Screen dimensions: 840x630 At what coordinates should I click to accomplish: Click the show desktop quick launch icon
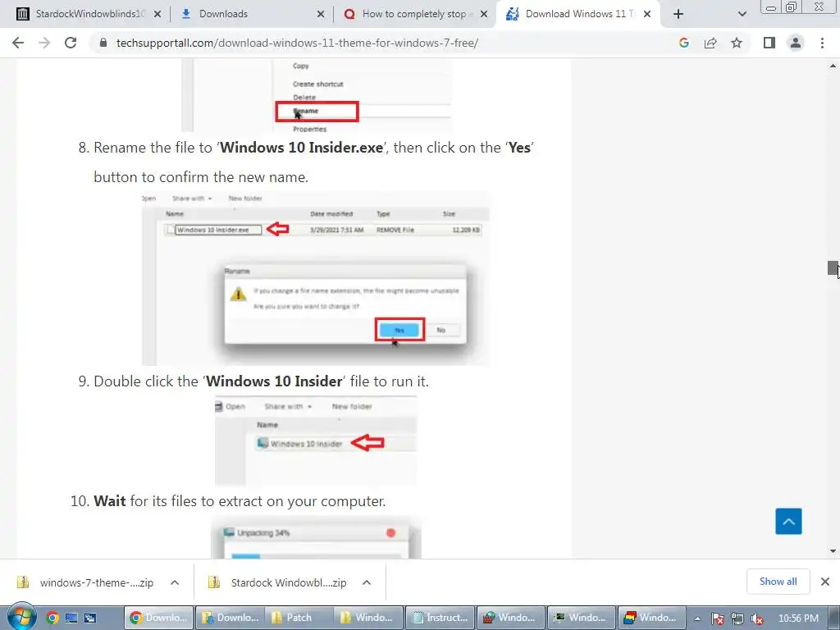[x=71, y=618]
